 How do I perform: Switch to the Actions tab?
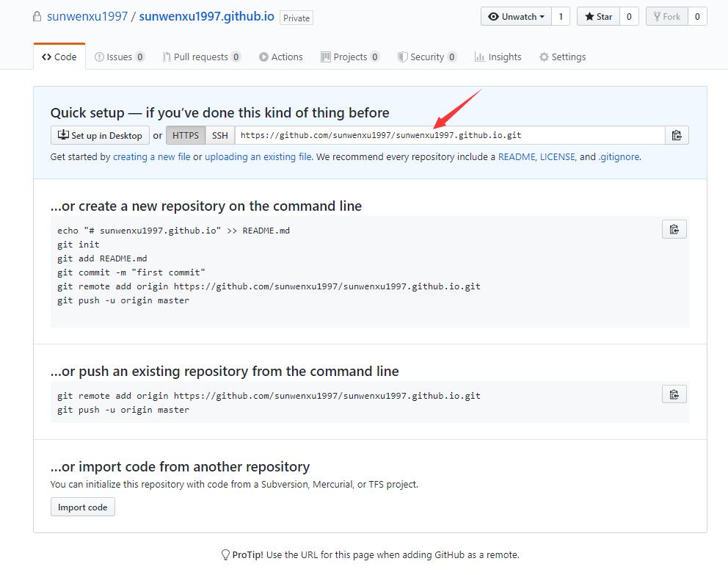[280, 57]
